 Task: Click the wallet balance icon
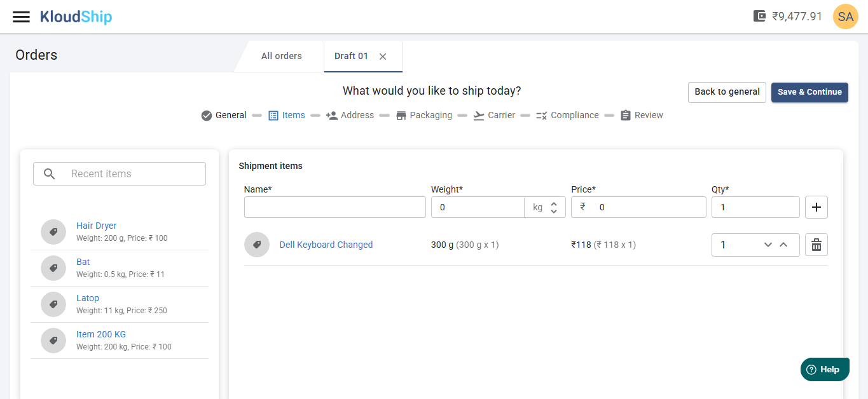tap(759, 17)
